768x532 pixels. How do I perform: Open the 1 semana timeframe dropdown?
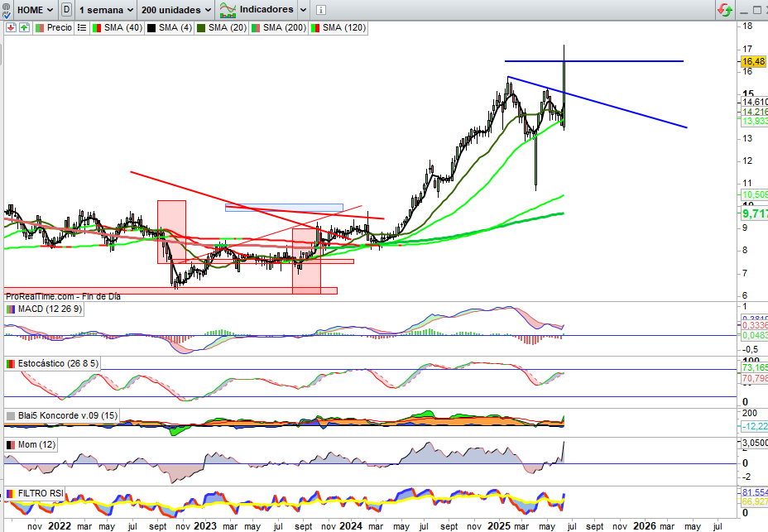point(106,10)
